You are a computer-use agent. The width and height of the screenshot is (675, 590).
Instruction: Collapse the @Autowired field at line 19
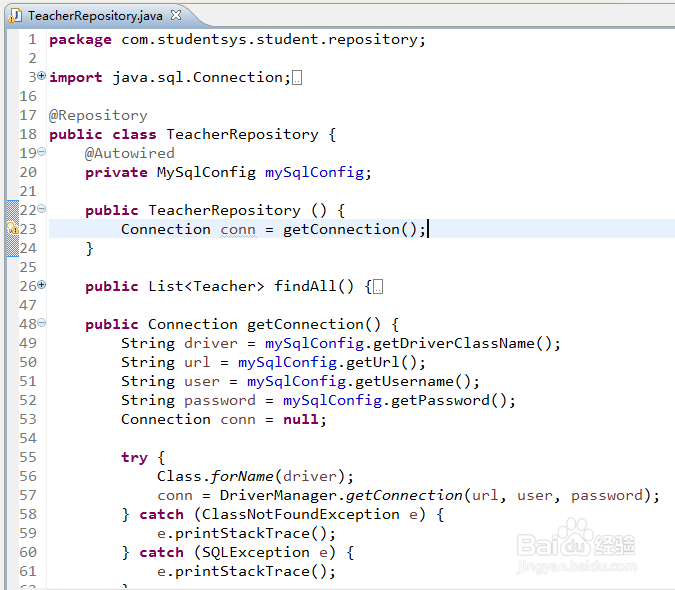pos(41,151)
